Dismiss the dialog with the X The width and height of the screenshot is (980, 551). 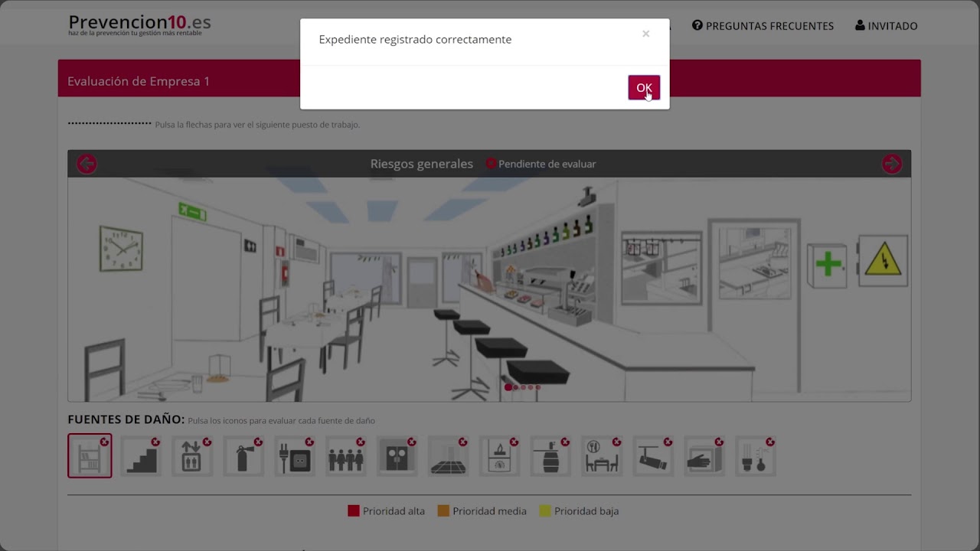(645, 34)
